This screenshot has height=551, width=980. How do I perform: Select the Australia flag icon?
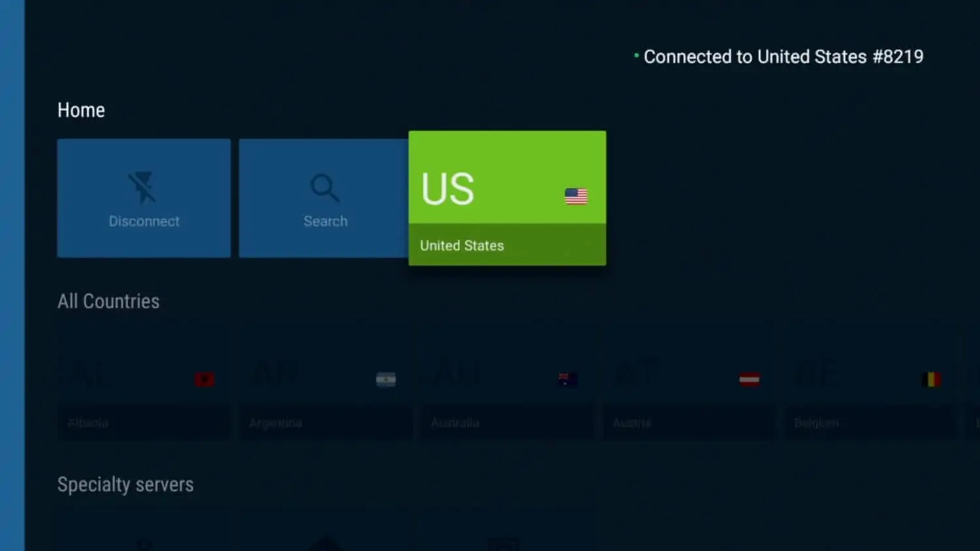tap(568, 379)
